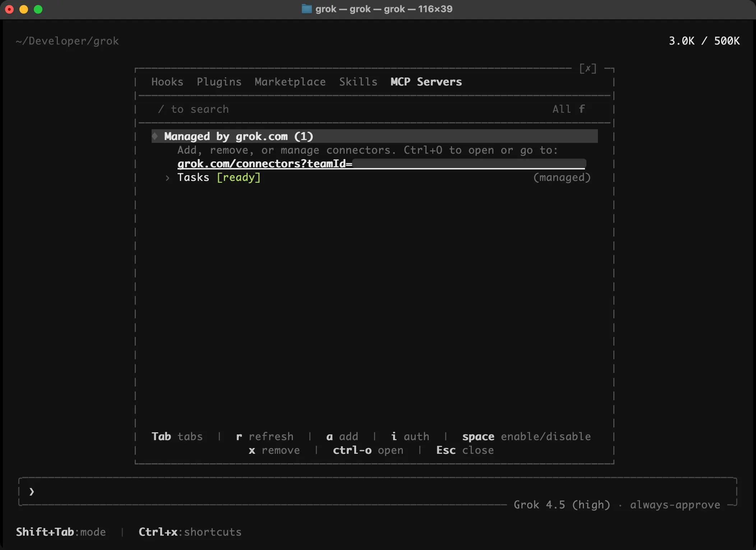
Task: Close the dialog with [x]
Action: tap(588, 68)
